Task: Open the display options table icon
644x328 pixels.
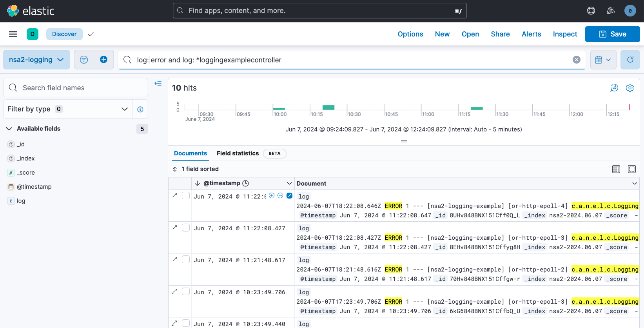Action: point(616,169)
